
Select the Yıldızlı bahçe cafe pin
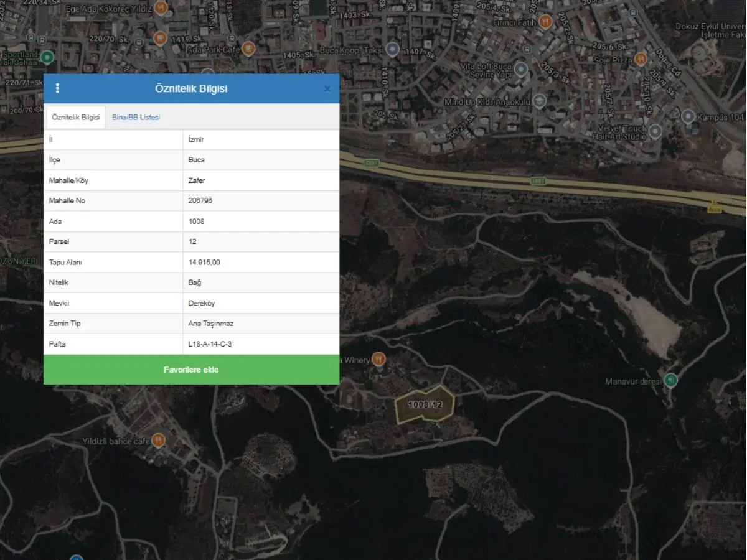159,440
